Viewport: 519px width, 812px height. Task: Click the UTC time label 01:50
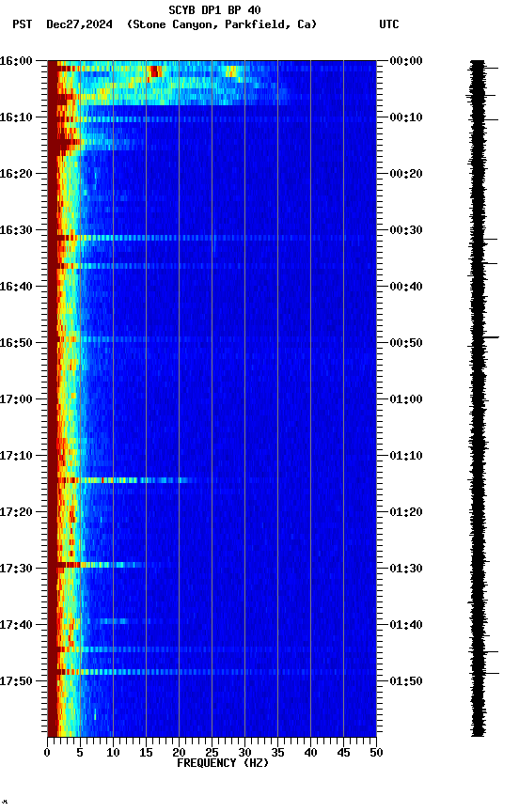click(x=406, y=681)
